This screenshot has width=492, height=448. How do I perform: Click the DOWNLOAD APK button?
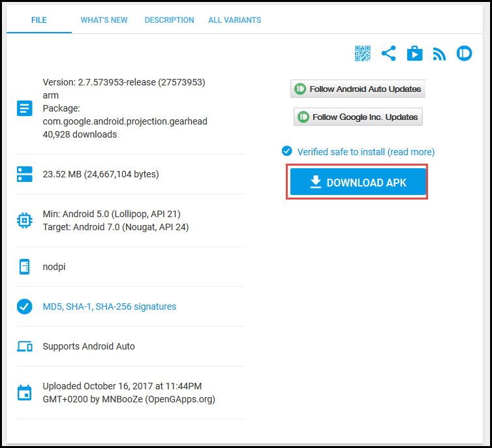358,181
